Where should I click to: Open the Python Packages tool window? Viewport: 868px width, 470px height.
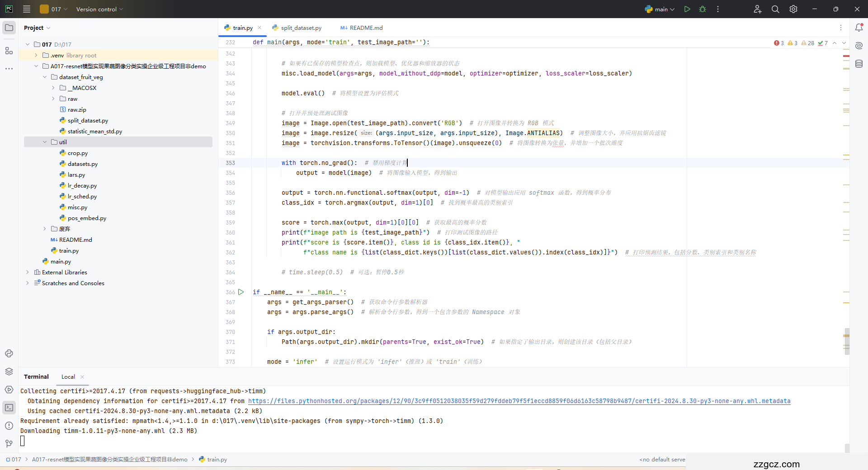pyautogui.click(x=9, y=371)
